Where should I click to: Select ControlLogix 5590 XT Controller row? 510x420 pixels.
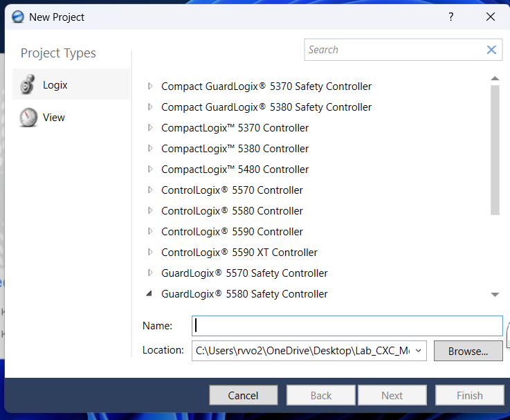point(239,252)
